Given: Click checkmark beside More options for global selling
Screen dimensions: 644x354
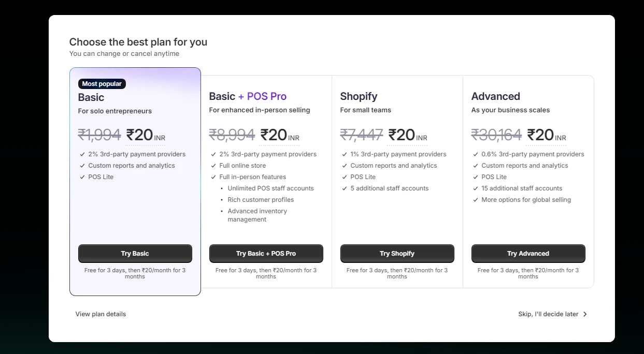Looking at the screenshot, I should (476, 200).
